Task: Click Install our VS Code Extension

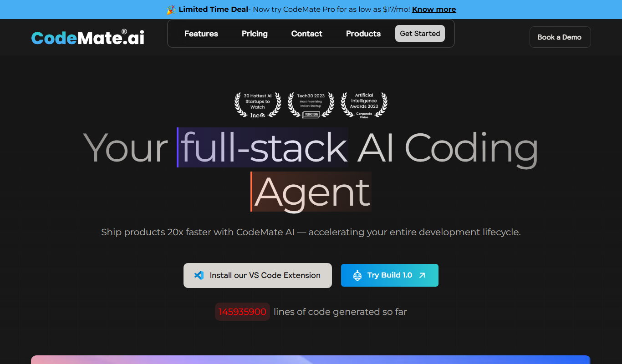Action: click(258, 275)
